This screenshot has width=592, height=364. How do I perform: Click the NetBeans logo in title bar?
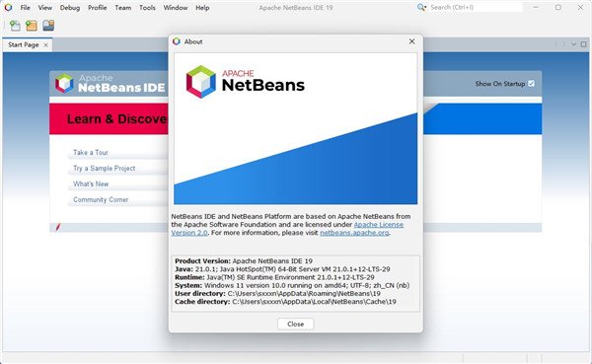click(8, 7)
